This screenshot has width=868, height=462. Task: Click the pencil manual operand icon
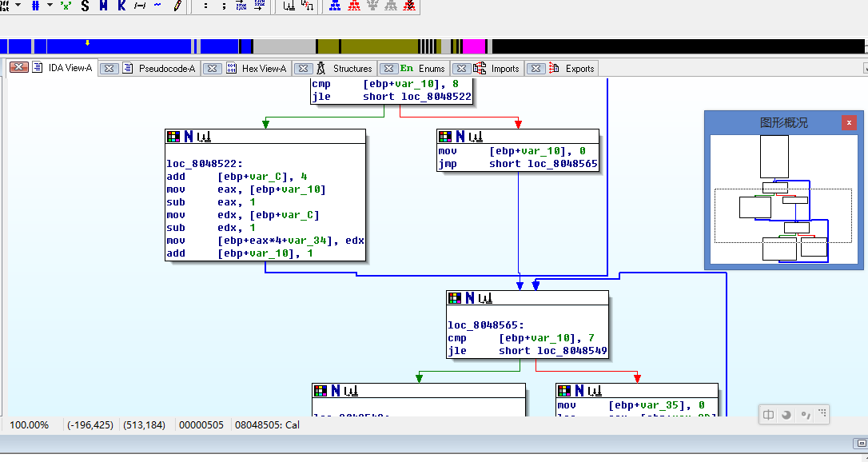(x=177, y=6)
